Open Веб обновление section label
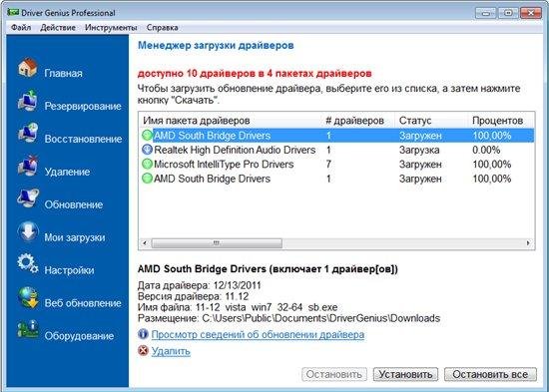 (x=83, y=303)
